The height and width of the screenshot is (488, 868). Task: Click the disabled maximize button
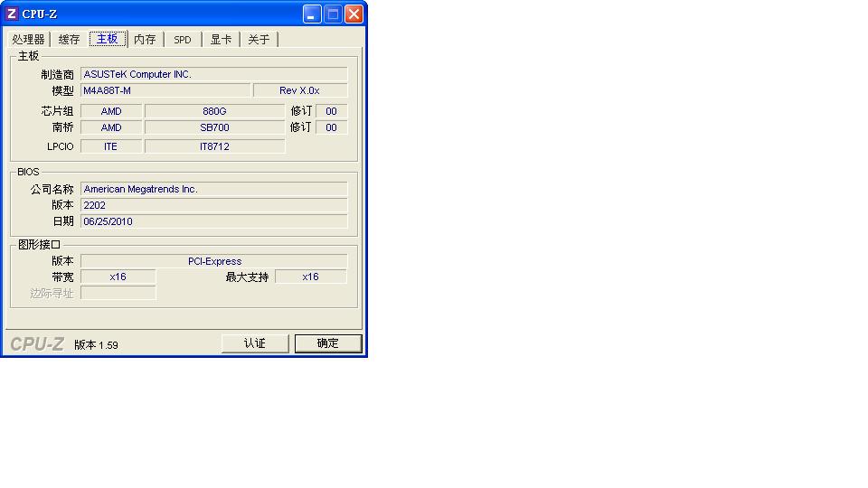[x=333, y=14]
